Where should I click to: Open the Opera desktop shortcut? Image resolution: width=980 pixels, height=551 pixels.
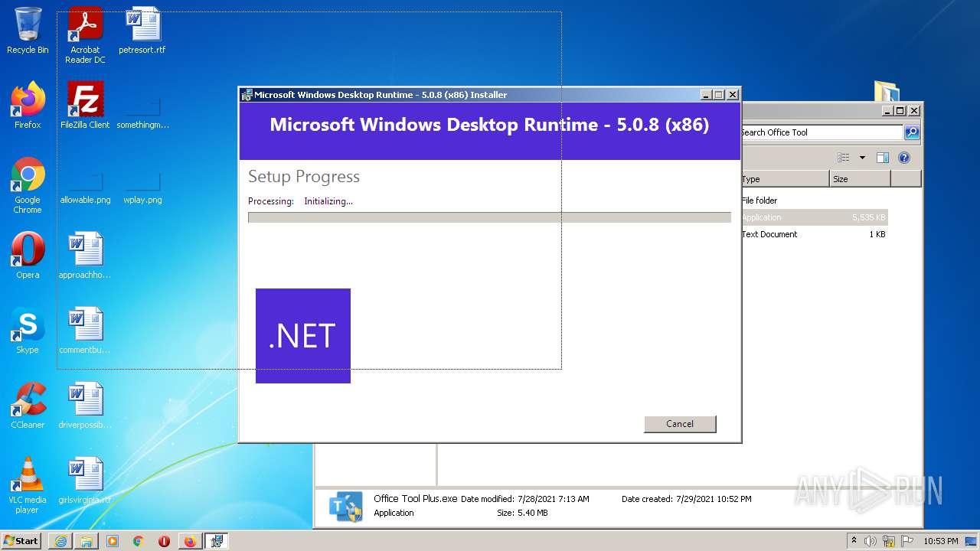tap(28, 256)
